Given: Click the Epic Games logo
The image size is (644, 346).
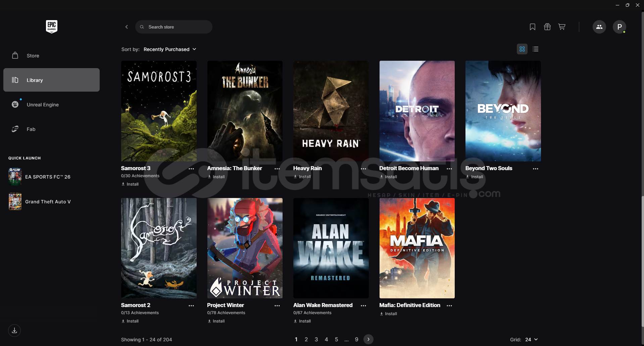Looking at the screenshot, I should click(52, 27).
